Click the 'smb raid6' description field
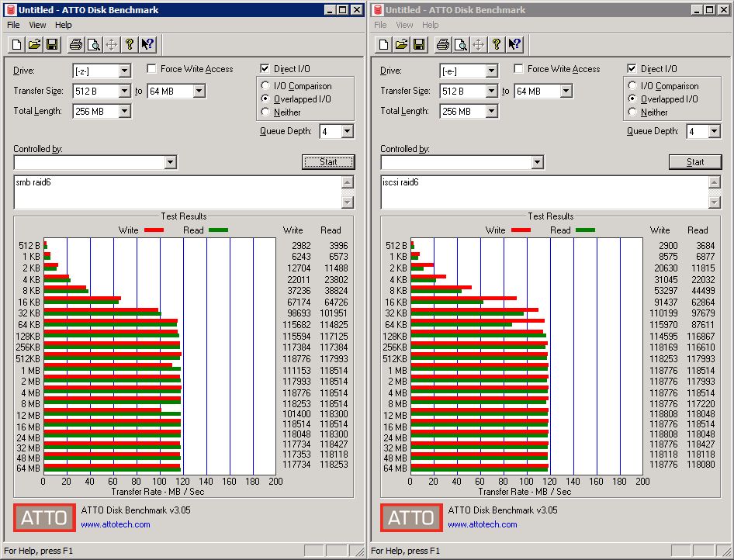This screenshot has width=734, height=560. point(178,192)
